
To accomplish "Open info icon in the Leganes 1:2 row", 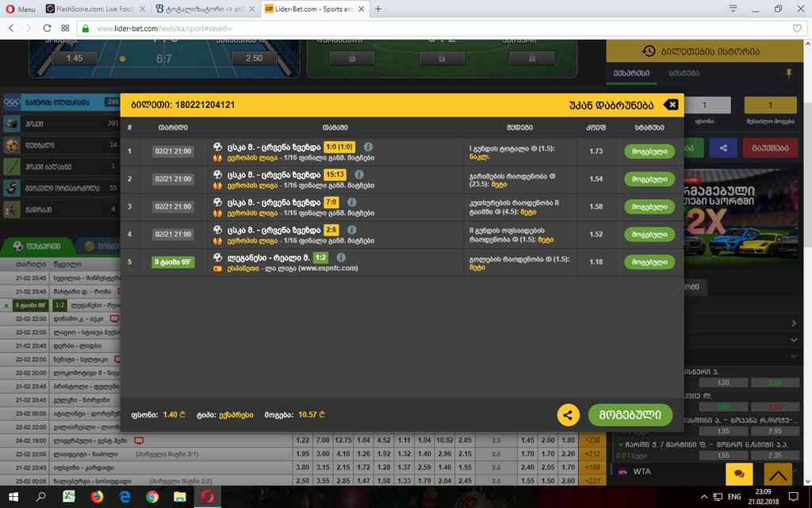I will (x=341, y=258).
